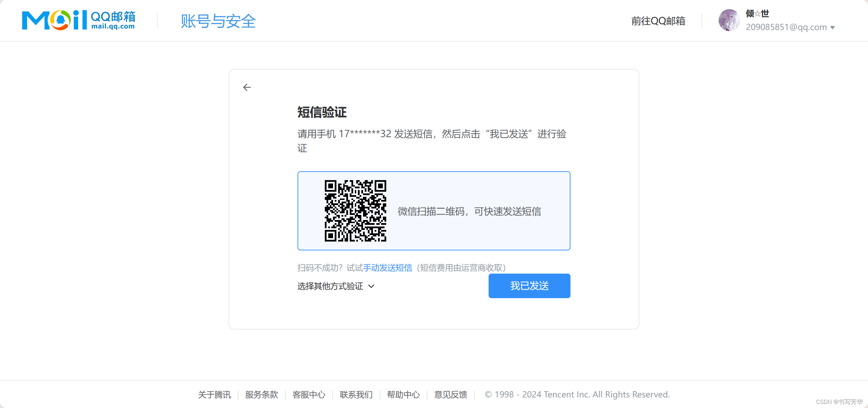This screenshot has width=868, height=408.
Task: Click the QQ Mail logo
Action: click(79, 20)
